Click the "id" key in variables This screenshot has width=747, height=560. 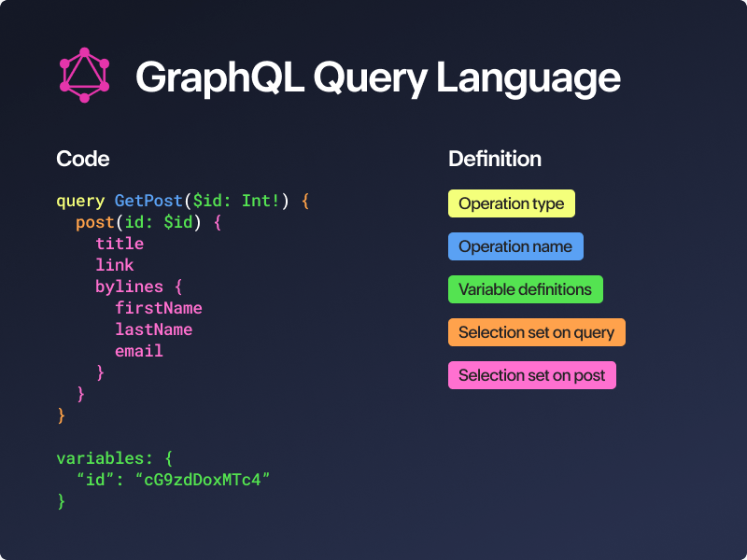(95, 479)
